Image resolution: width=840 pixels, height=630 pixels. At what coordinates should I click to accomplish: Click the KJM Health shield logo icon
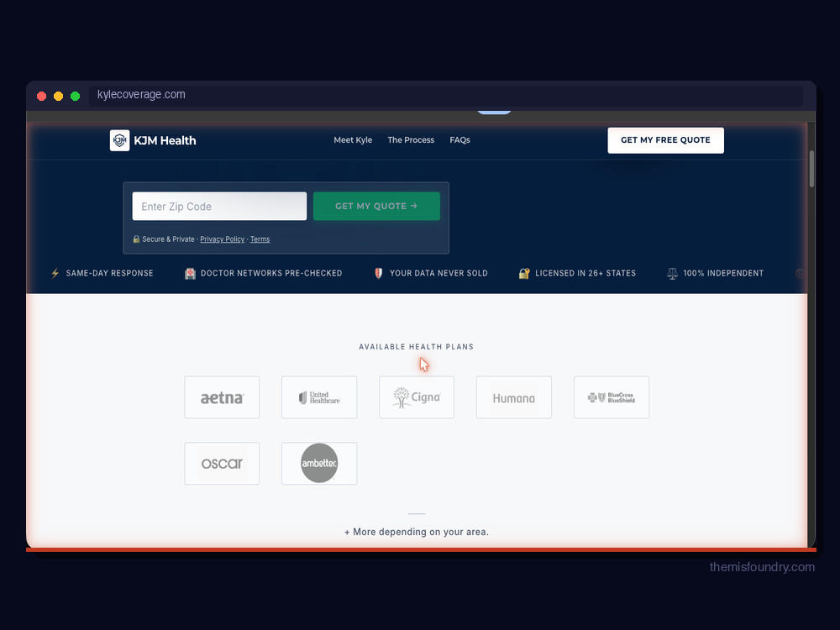119,140
